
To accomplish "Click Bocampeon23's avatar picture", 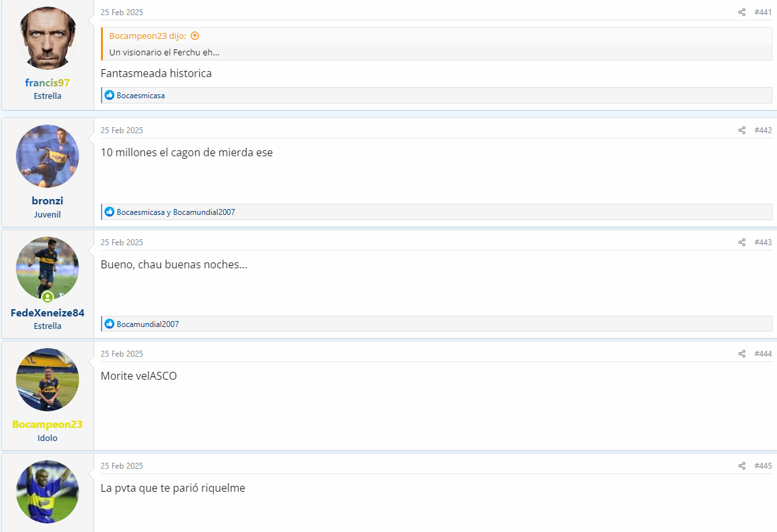I will pos(47,380).
